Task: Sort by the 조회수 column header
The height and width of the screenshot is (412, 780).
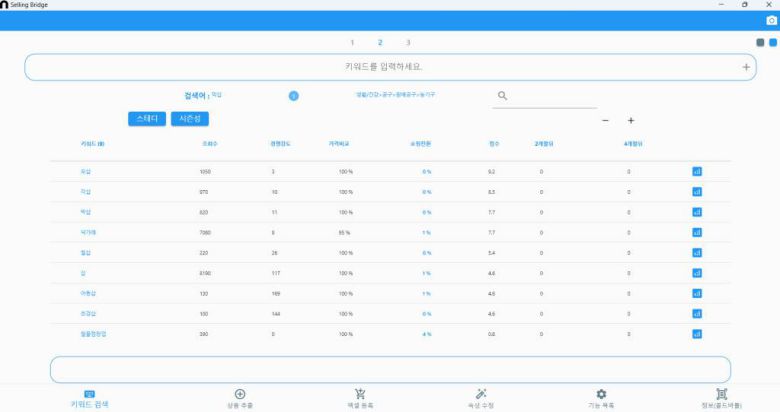Action: point(209,144)
